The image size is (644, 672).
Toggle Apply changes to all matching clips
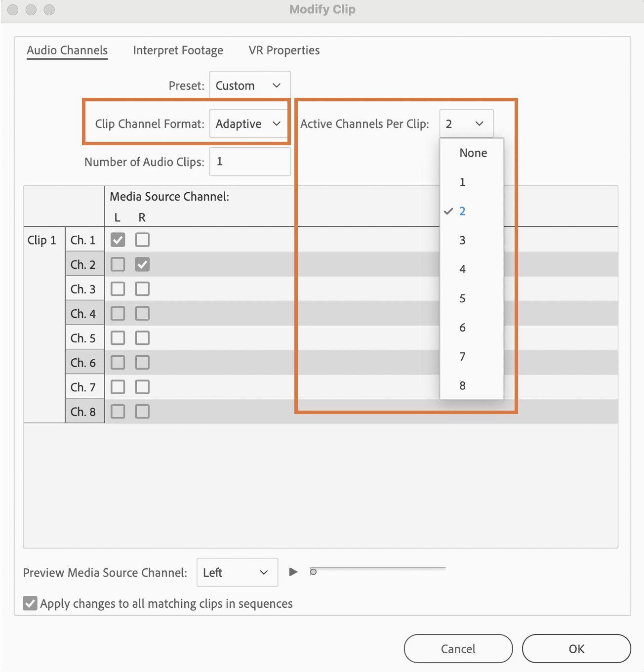coord(30,603)
